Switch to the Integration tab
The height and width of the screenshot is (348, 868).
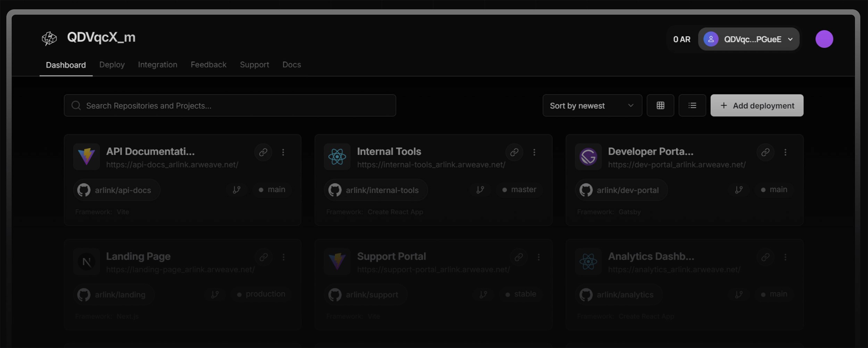click(x=158, y=65)
